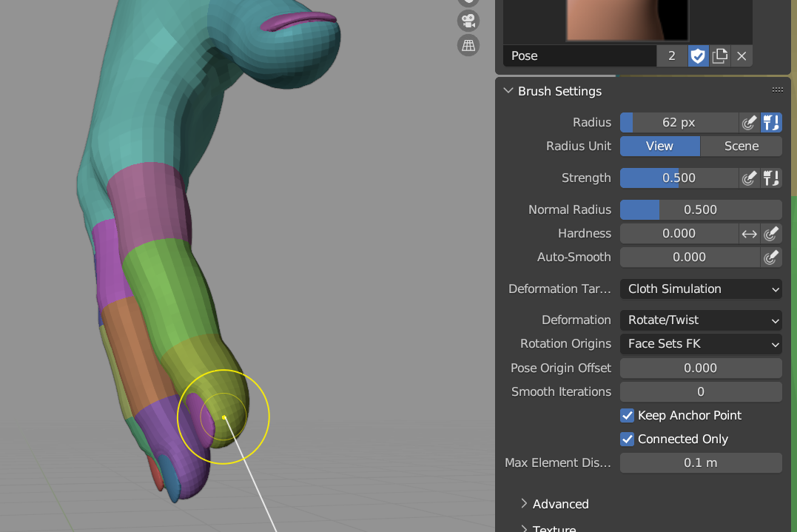Collapse the Brush Settings panel
The image size is (797, 532).
click(508, 91)
